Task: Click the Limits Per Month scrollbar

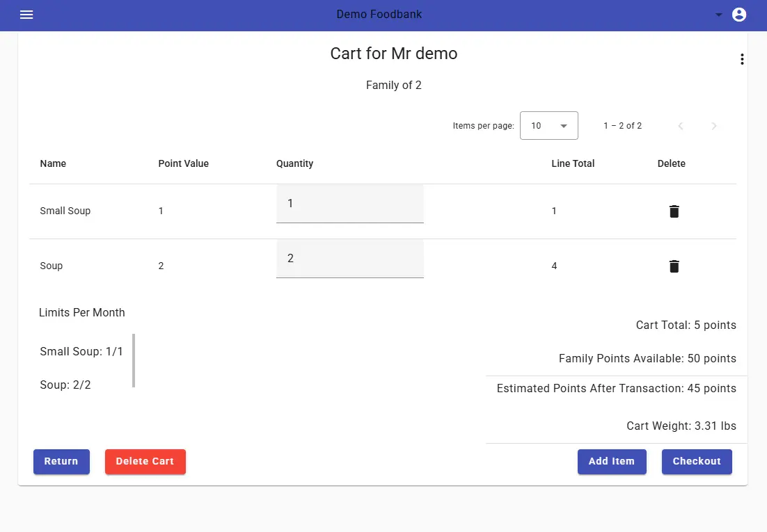Action: (x=132, y=362)
